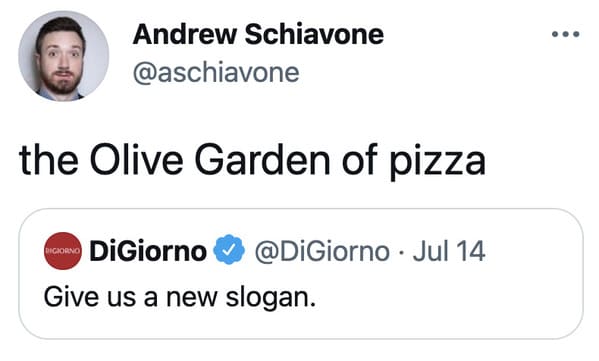Click the blue verified badge beside DiGiorno
This screenshot has width=599, height=361.
pos(229,249)
